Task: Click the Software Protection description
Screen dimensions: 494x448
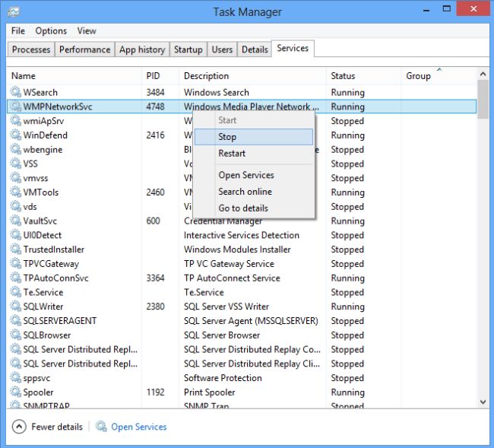Action: tap(223, 378)
